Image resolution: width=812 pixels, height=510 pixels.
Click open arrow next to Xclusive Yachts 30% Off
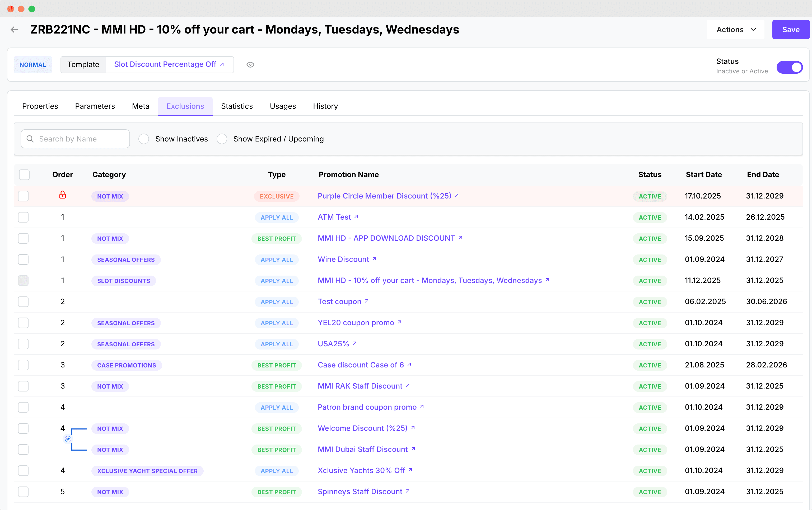pos(410,470)
